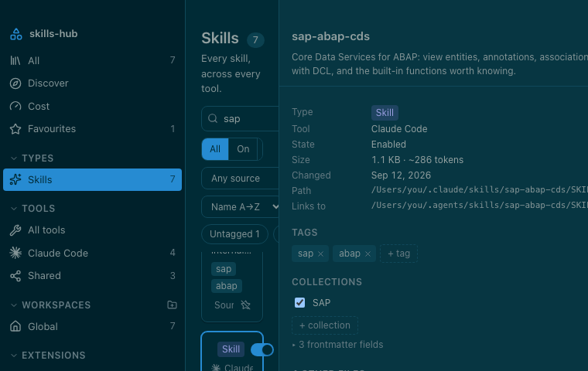Open the Global home icon workspace

click(x=15, y=326)
